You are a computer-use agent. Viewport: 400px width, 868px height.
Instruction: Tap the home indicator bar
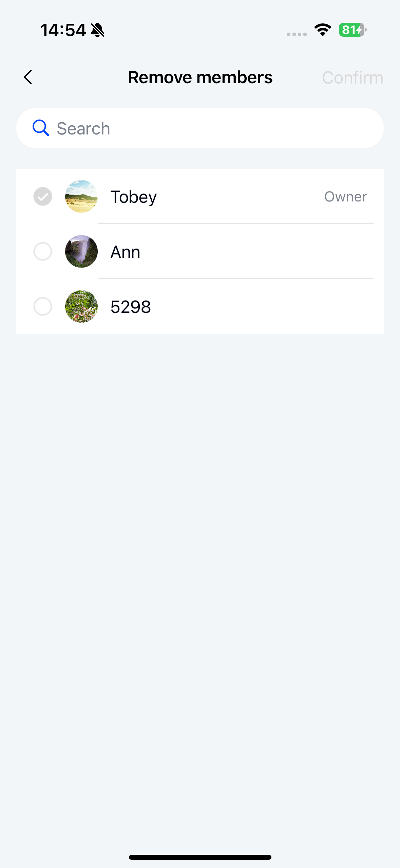[x=200, y=857]
